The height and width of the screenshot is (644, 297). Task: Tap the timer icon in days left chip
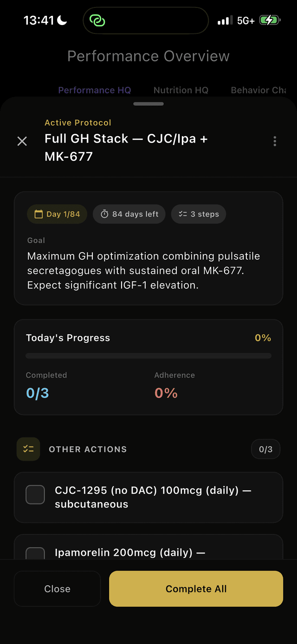point(104,214)
